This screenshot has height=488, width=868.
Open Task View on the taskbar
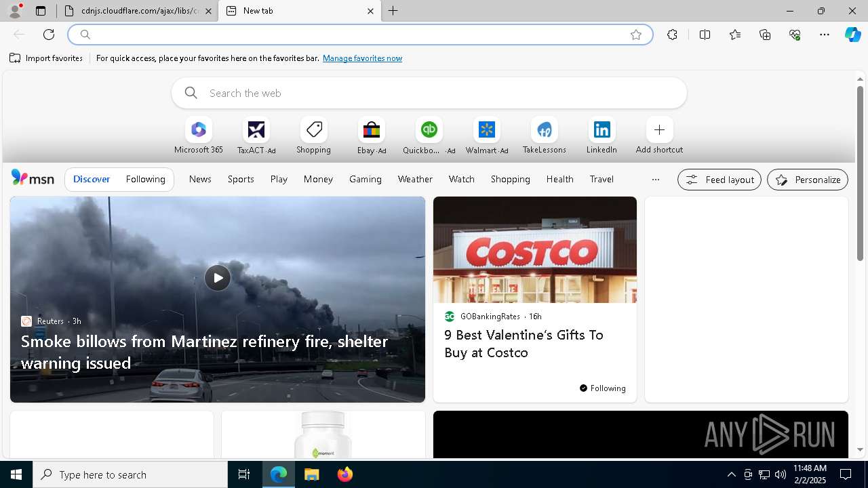(x=244, y=474)
